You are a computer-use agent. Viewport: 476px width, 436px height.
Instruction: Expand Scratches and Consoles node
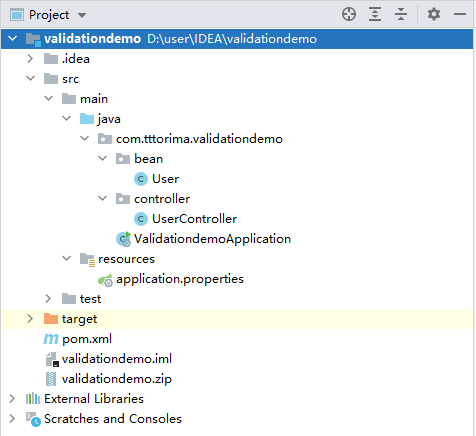pos(12,419)
